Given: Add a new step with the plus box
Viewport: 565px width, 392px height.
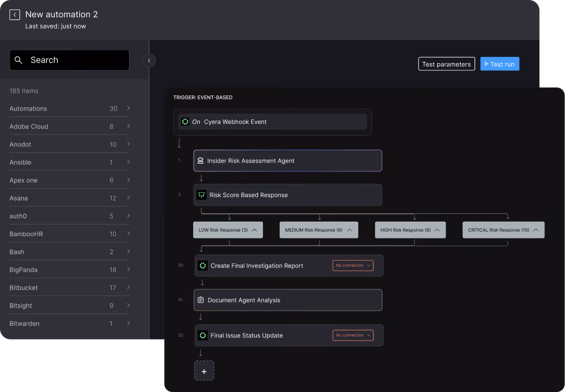Looking at the screenshot, I should tap(204, 371).
